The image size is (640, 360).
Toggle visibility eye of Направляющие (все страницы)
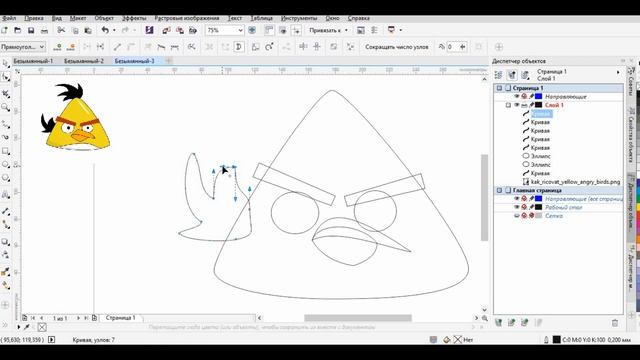click(517, 199)
